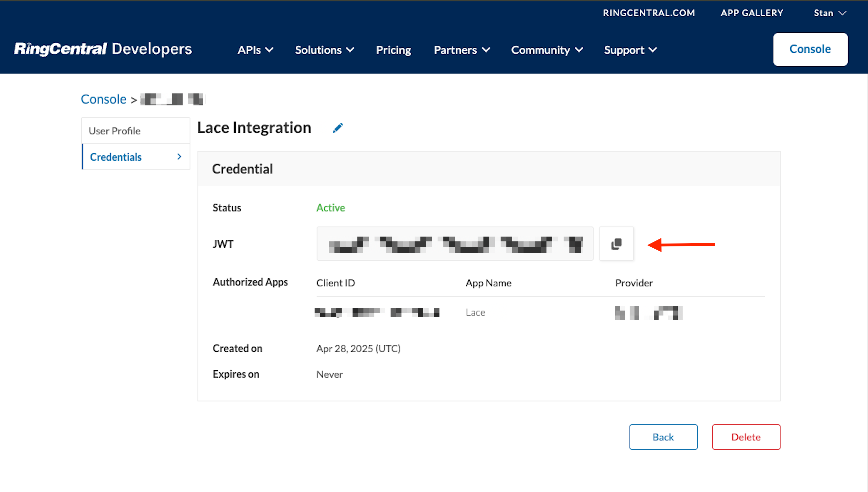Select the Credentials sidebar tab
This screenshot has width=868, height=492.
point(136,157)
